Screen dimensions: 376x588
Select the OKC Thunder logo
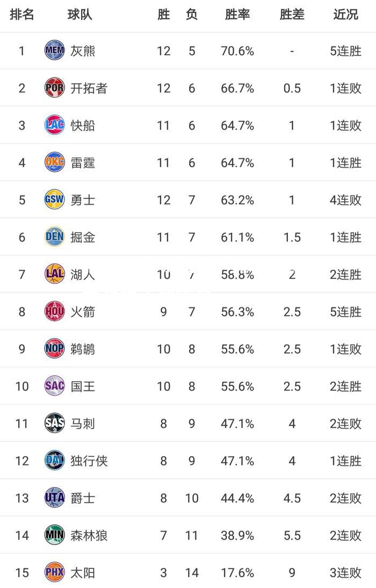click(55, 162)
